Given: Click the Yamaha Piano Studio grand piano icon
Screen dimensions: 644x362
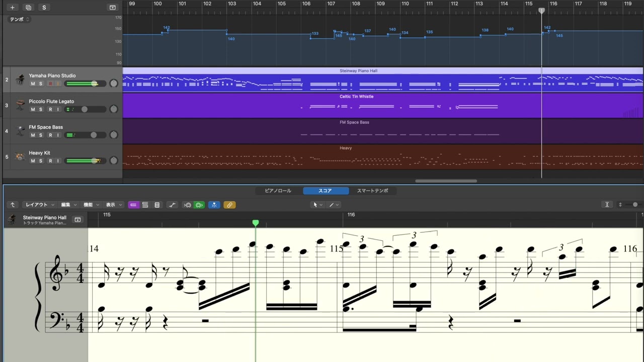Looking at the screenshot, I should [x=20, y=79].
